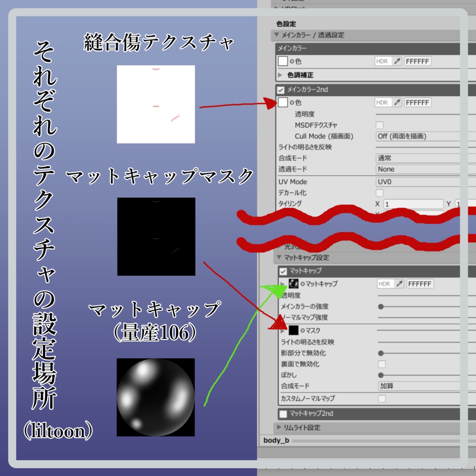This screenshot has width=476, height=476.
Task: Click the black マスク texture thumbnail icon
Action: click(293, 330)
